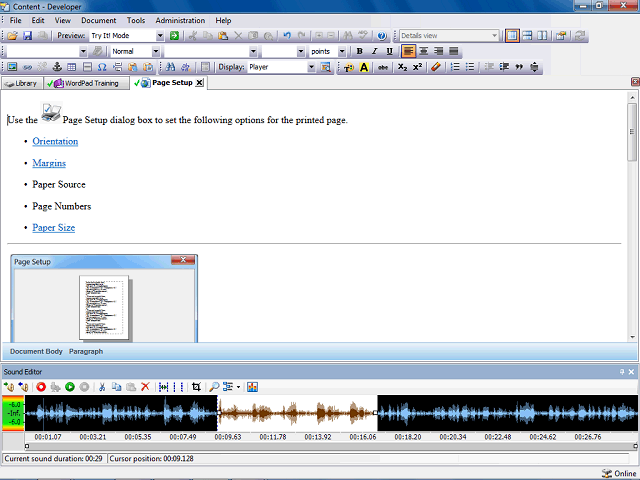This screenshot has width=640, height=480.
Task: Insert a hyperlink with the chain icon
Action: point(27,67)
